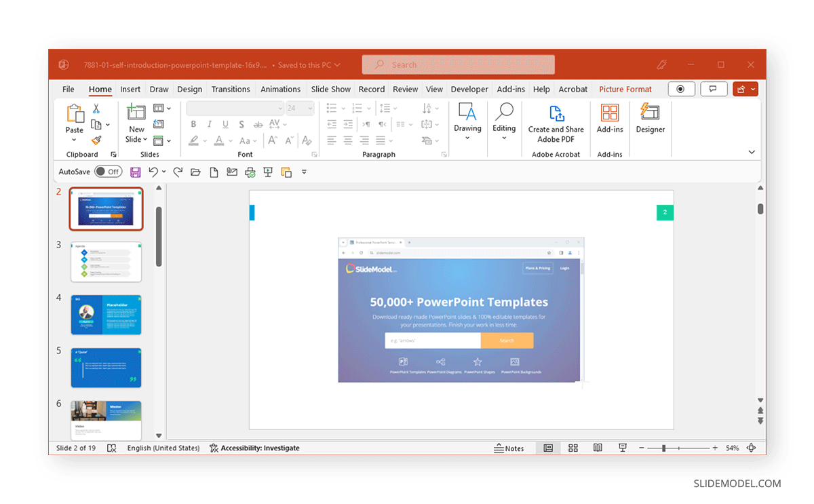Click English (United States) language button
814x504 pixels.
click(x=163, y=448)
